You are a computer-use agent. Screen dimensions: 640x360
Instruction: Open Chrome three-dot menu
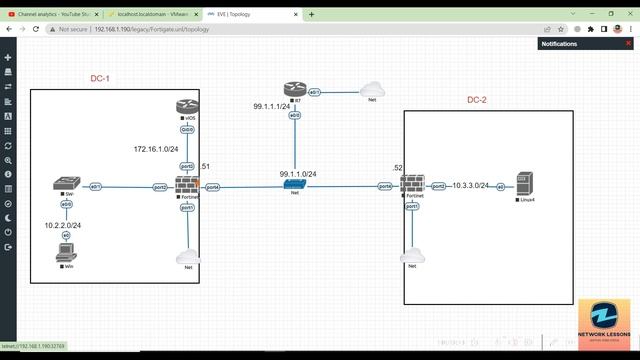[x=631, y=29]
